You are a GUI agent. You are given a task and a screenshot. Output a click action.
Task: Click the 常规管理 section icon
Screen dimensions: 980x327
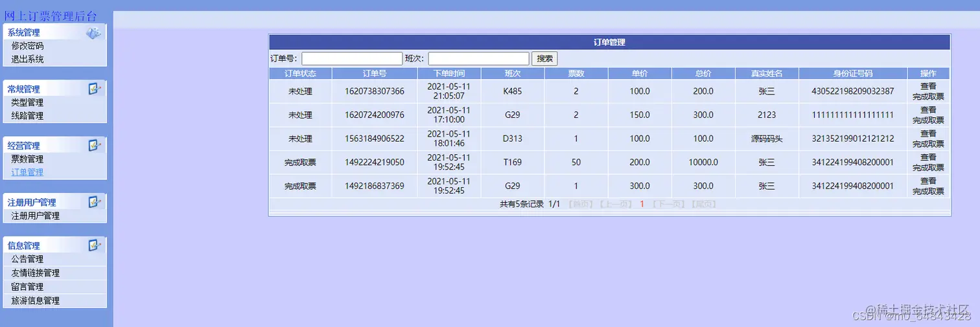[x=95, y=89]
